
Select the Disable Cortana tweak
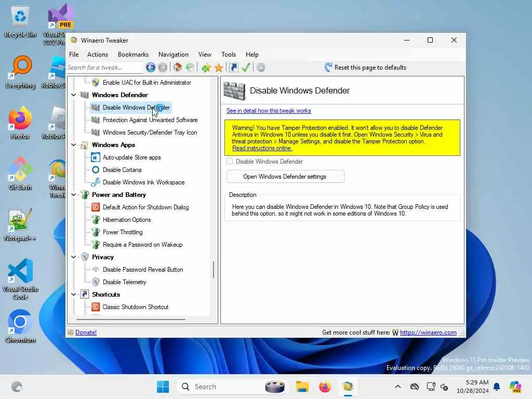(122, 170)
